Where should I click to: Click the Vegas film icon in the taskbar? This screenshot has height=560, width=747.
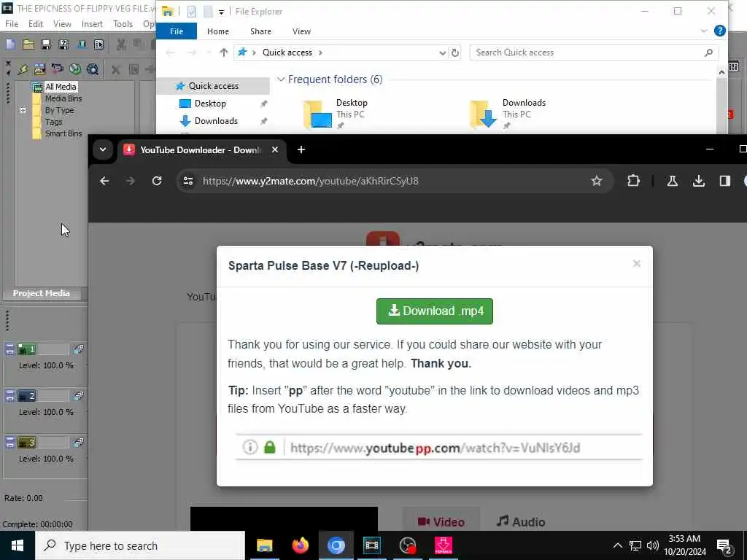371,545
